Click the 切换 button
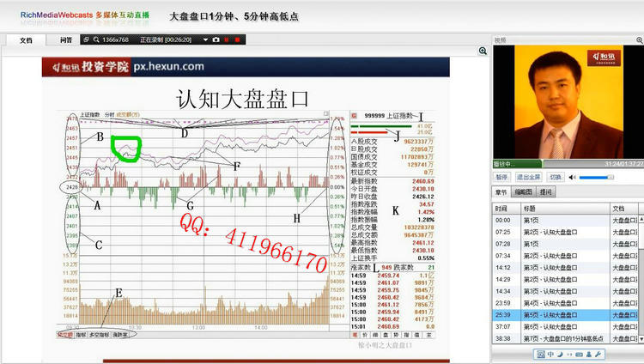This screenshot has height=364, width=644. tap(556, 177)
